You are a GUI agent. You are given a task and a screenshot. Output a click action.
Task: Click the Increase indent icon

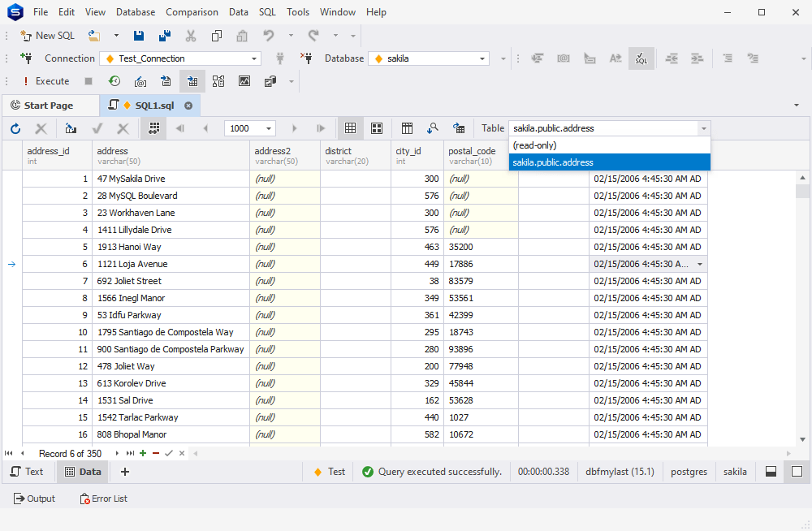click(697, 58)
